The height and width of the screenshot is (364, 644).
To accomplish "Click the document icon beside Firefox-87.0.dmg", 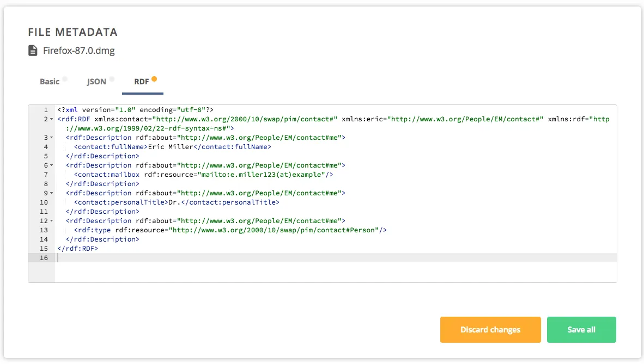I will pyautogui.click(x=33, y=51).
